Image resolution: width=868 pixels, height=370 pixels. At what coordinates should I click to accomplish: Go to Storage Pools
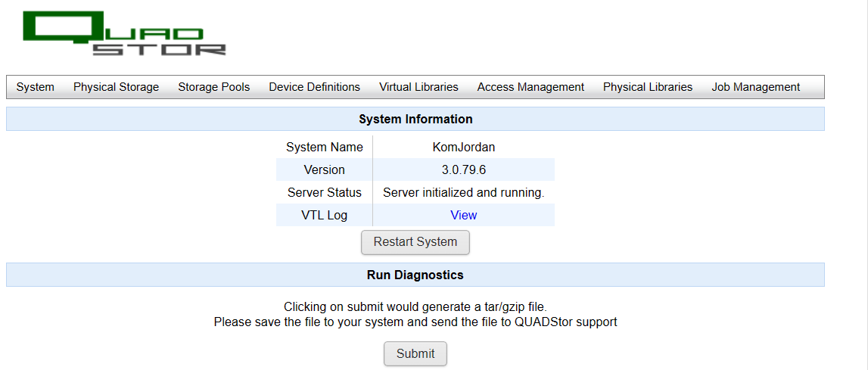[213, 87]
